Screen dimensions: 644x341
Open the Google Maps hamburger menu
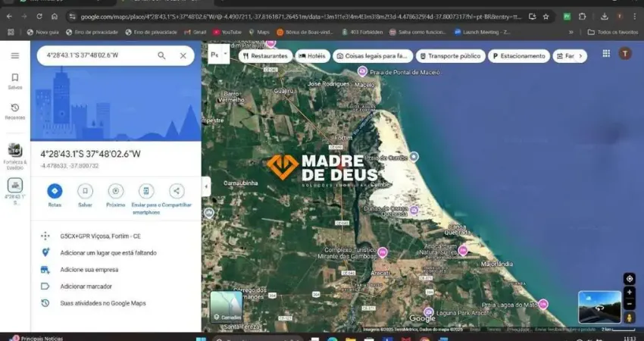pos(14,55)
